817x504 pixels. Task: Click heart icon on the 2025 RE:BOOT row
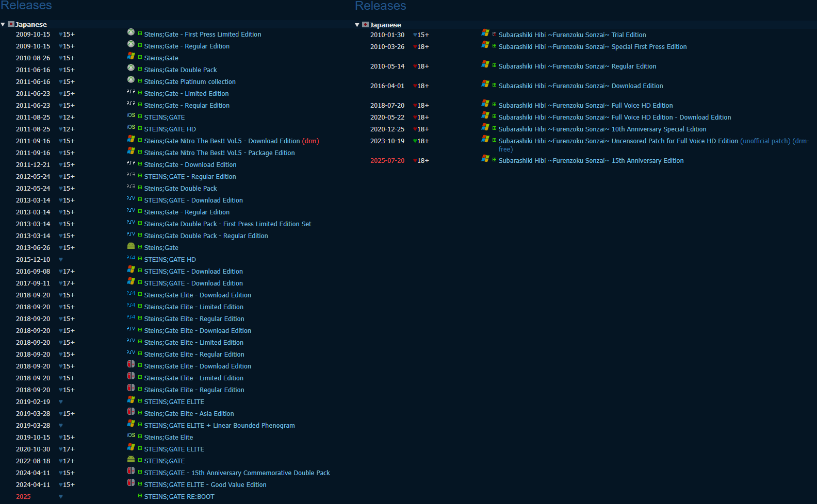(61, 497)
